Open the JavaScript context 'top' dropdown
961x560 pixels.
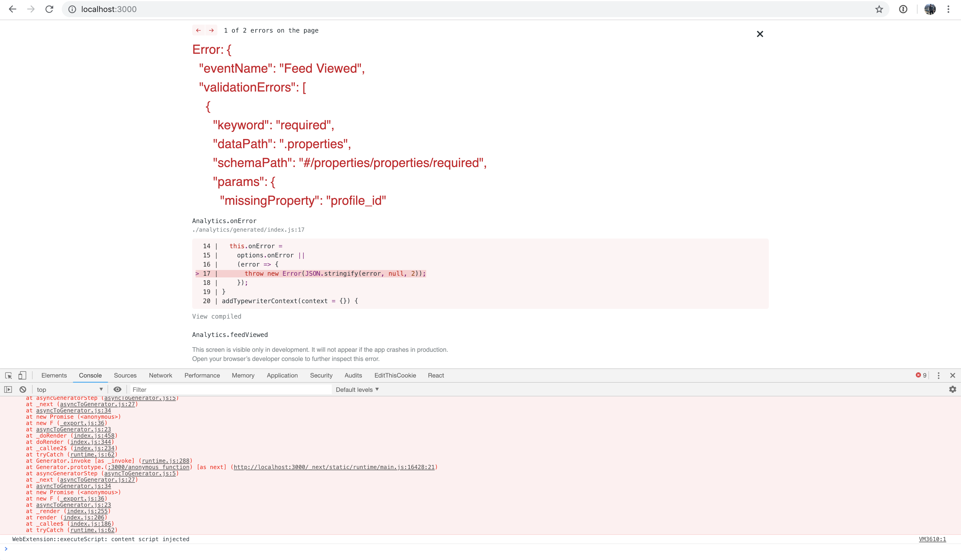pos(70,390)
